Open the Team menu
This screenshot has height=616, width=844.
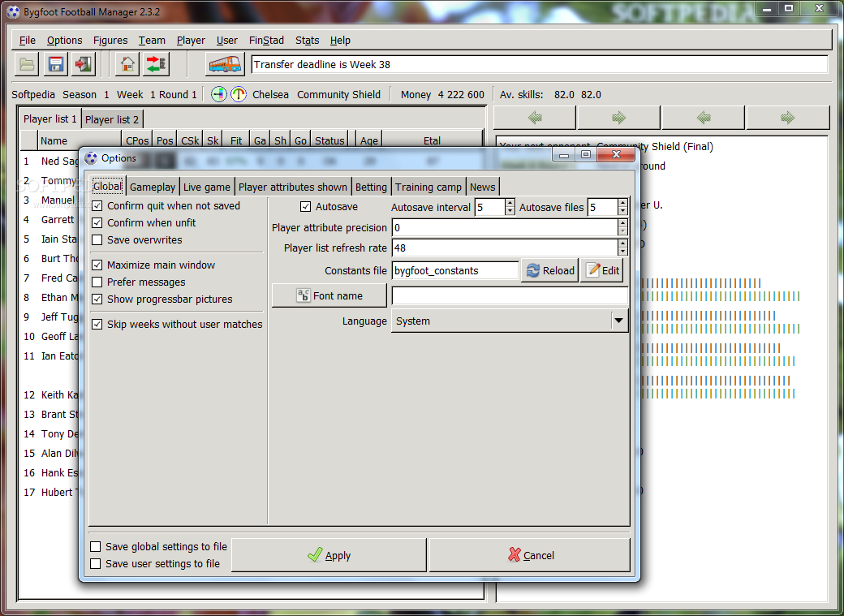(x=152, y=40)
